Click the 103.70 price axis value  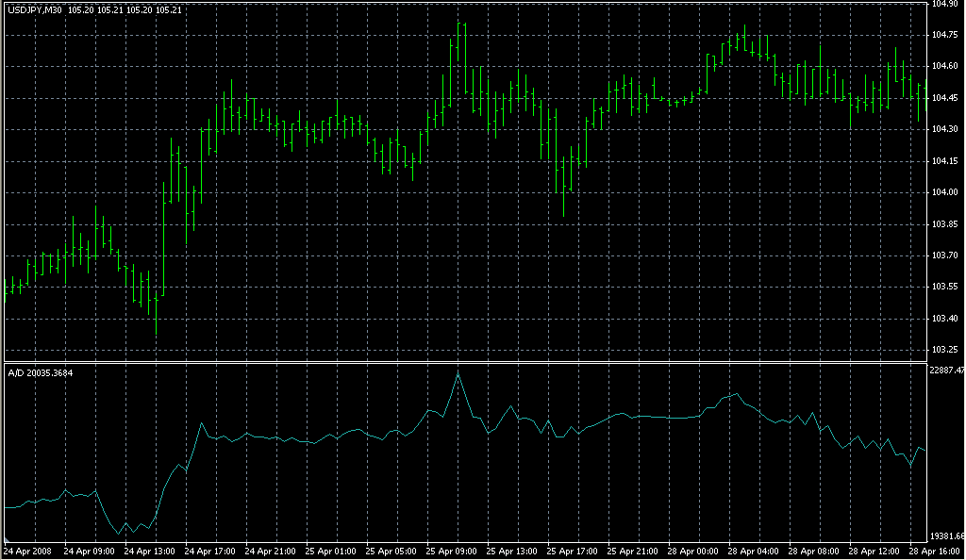coord(944,255)
